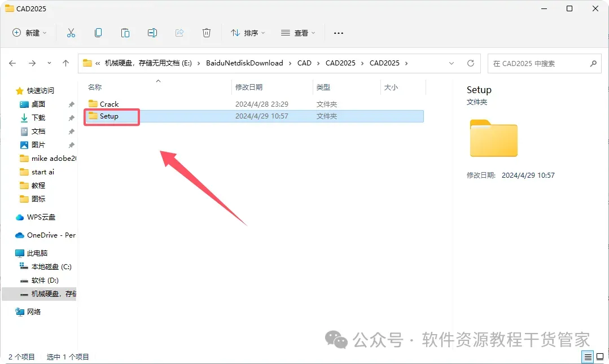Click the Crack folder icon in file list
The width and height of the screenshot is (609, 364).
click(93, 104)
